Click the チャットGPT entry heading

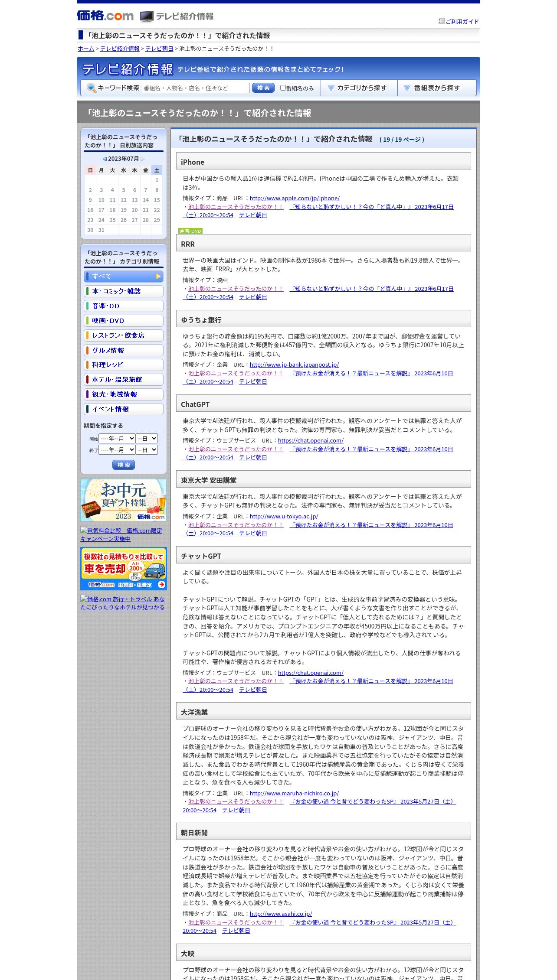click(x=201, y=557)
